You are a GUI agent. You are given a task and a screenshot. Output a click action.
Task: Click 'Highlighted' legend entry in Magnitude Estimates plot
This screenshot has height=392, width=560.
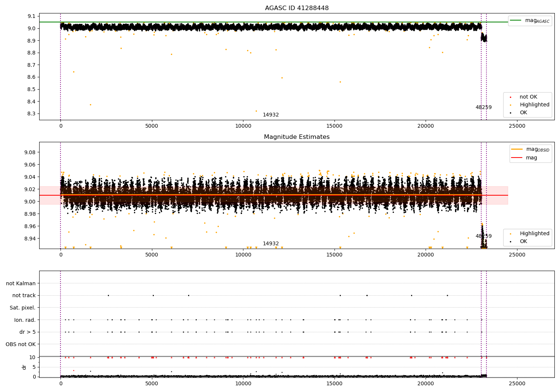click(x=534, y=234)
